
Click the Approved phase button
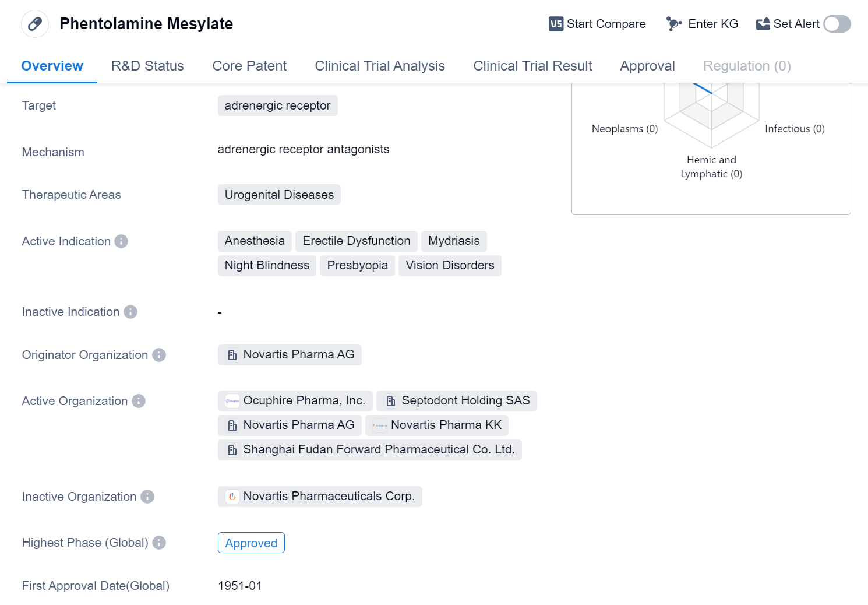[x=251, y=543]
